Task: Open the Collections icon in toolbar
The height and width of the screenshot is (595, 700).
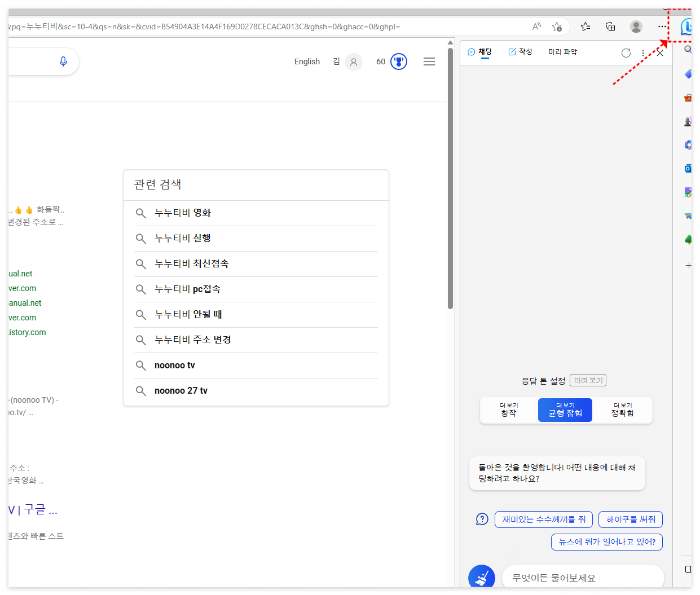Action: point(610,27)
